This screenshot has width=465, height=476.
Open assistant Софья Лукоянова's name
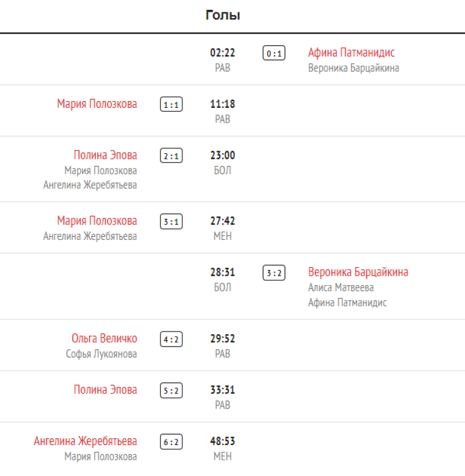tap(101, 354)
